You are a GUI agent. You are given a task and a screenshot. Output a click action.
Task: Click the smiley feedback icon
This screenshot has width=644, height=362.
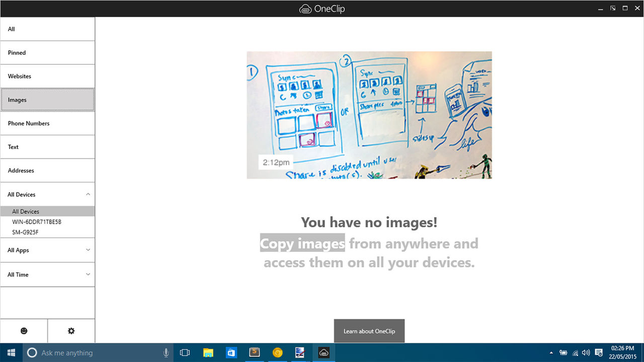click(24, 331)
